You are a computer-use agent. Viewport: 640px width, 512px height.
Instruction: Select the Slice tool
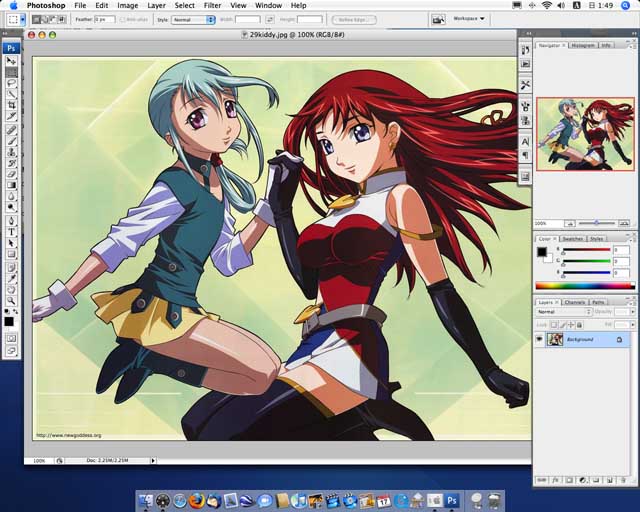coord(11,116)
